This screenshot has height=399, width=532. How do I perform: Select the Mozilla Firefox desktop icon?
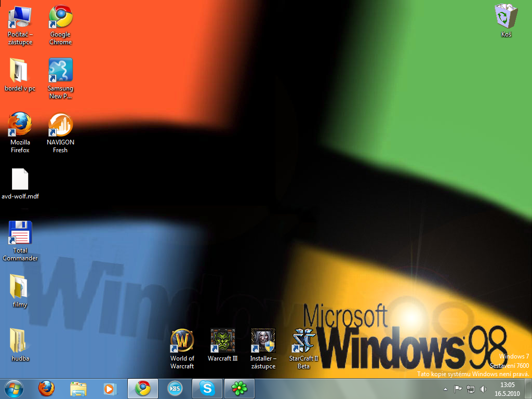pos(20,125)
